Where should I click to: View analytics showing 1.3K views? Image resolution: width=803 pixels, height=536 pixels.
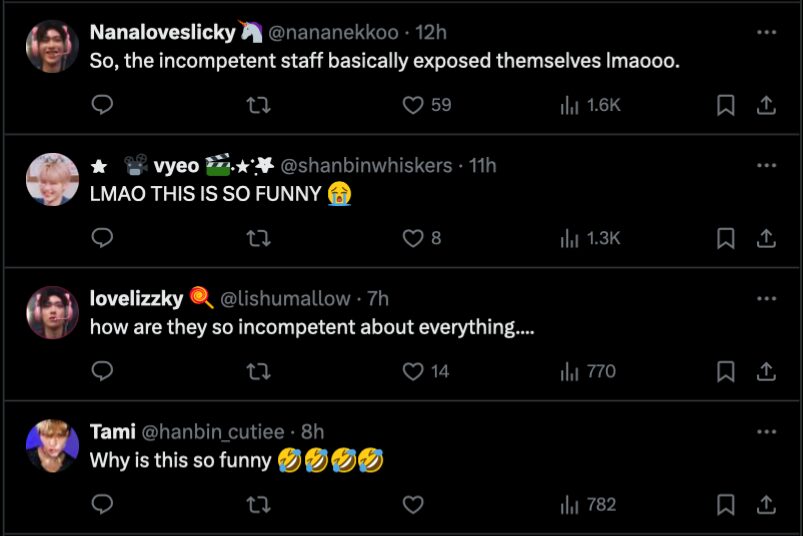coord(591,238)
